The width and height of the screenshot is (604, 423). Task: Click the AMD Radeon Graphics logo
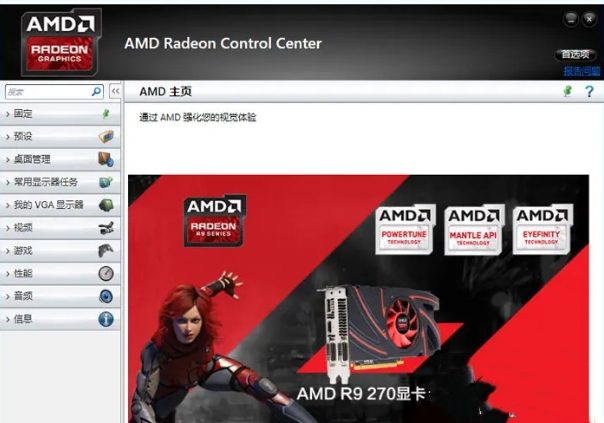click(x=60, y=42)
